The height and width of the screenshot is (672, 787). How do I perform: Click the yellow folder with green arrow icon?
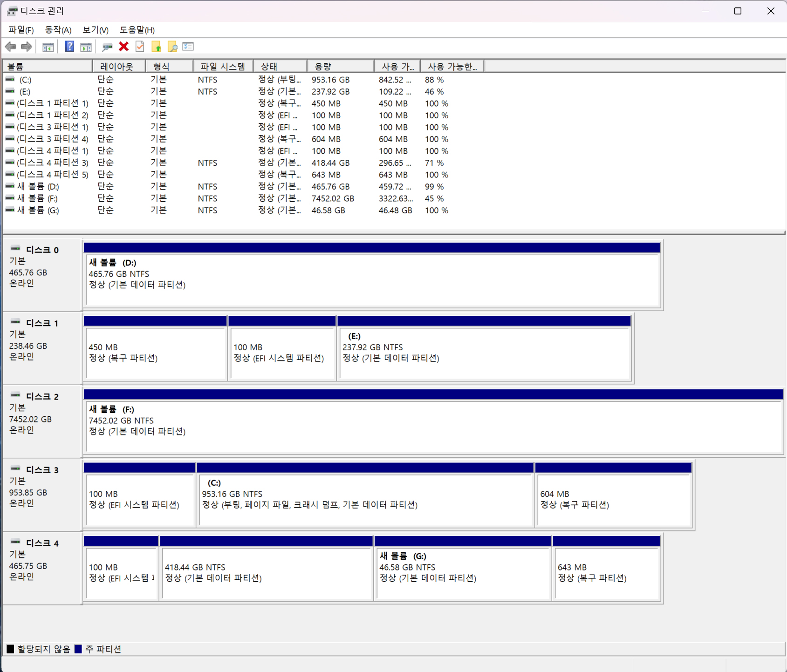(156, 47)
